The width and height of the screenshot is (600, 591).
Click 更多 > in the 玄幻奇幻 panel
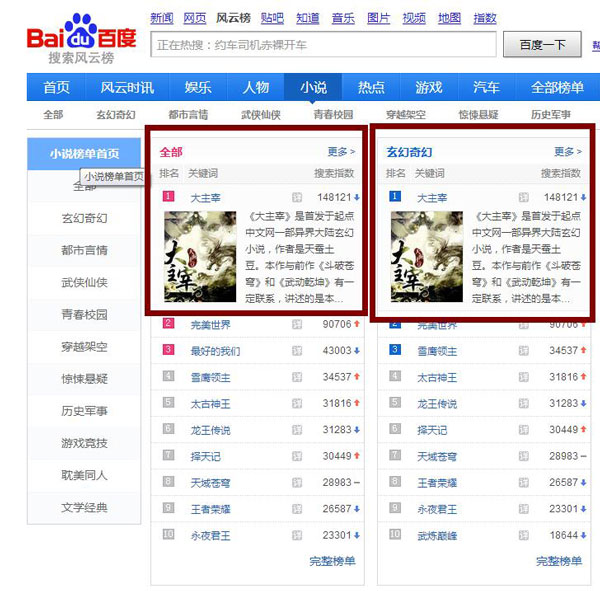pyautogui.click(x=568, y=152)
